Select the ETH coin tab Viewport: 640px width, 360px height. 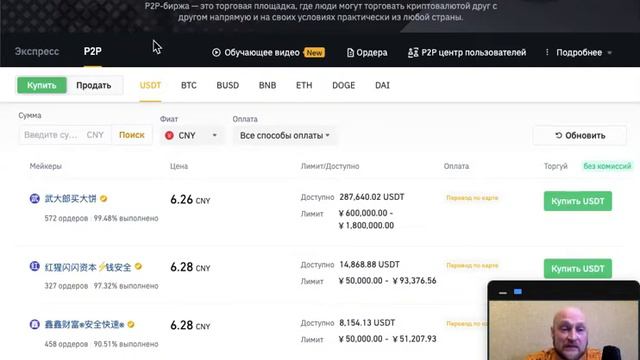point(304,85)
